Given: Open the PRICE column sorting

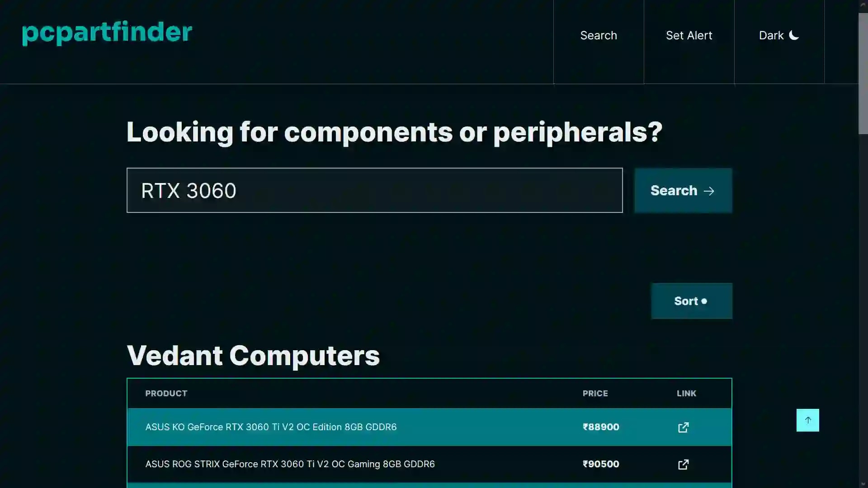Looking at the screenshot, I should 595,393.
